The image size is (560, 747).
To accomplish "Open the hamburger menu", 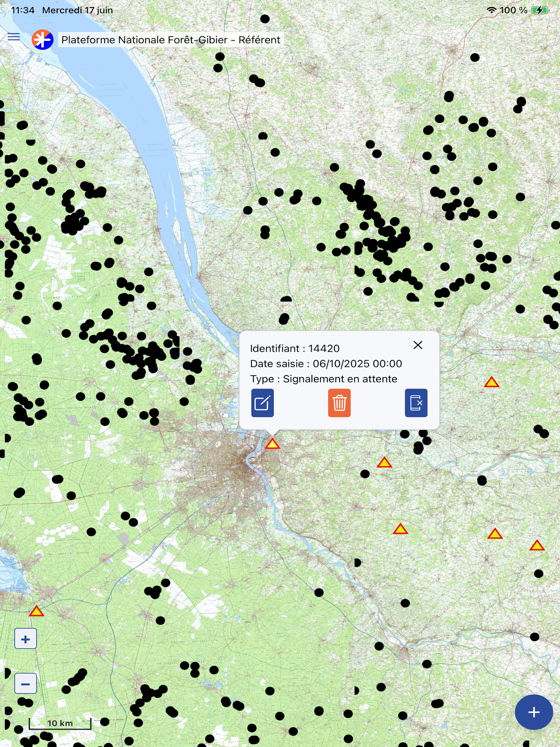I will click(14, 37).
